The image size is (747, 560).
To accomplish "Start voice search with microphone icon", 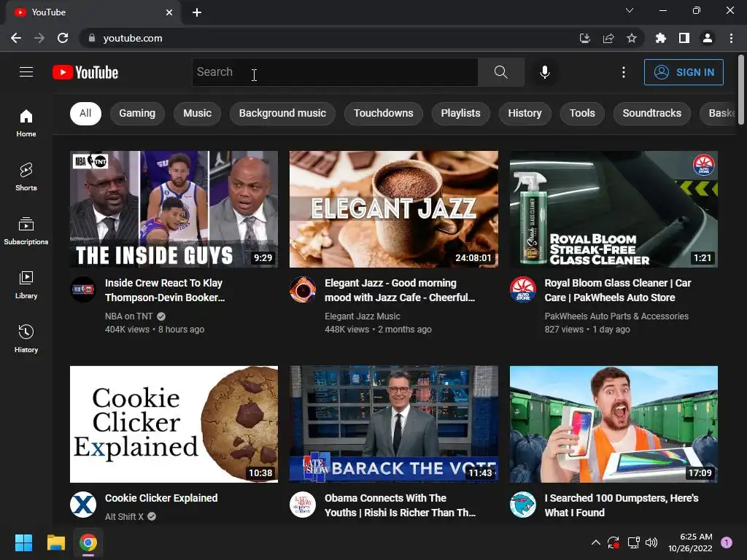I will [x=545, y=72].
